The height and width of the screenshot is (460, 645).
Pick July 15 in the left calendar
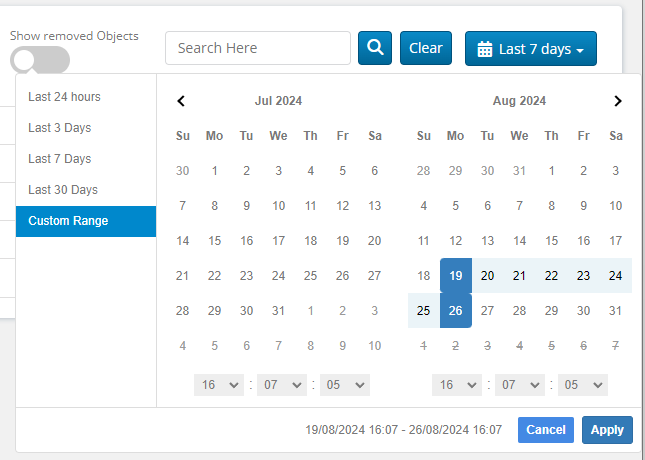point(214,241)
